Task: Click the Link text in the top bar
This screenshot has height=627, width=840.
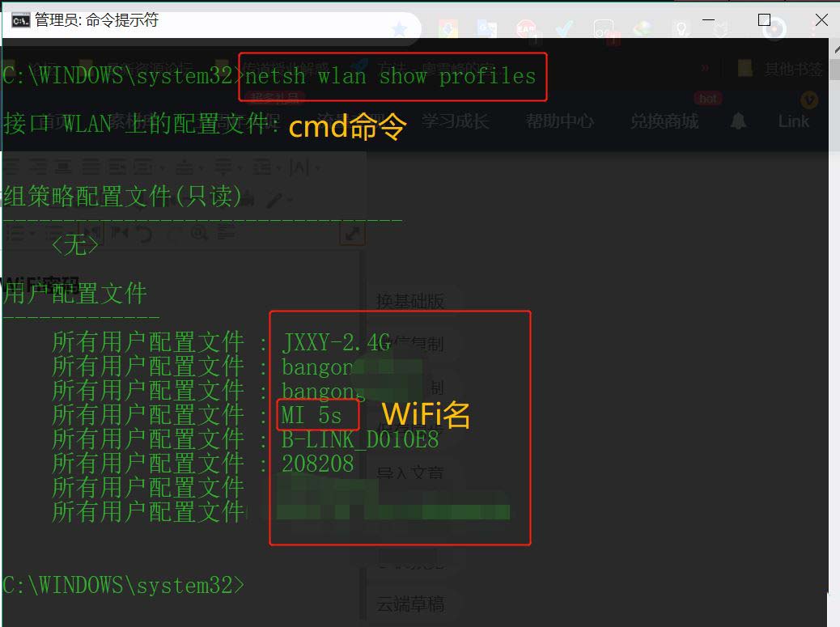Action: (x=793, y=121)
